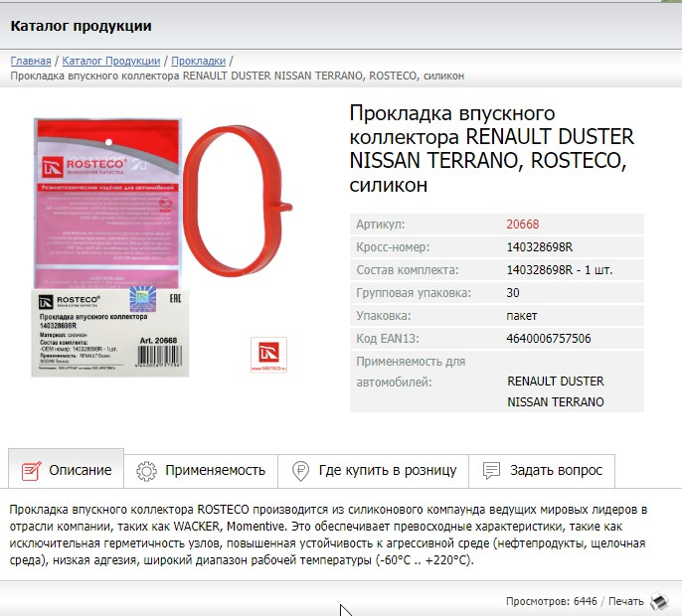This screenshot has height=616, width=682.
Task: Click the product description paragraph
Action: pos(328,535)
